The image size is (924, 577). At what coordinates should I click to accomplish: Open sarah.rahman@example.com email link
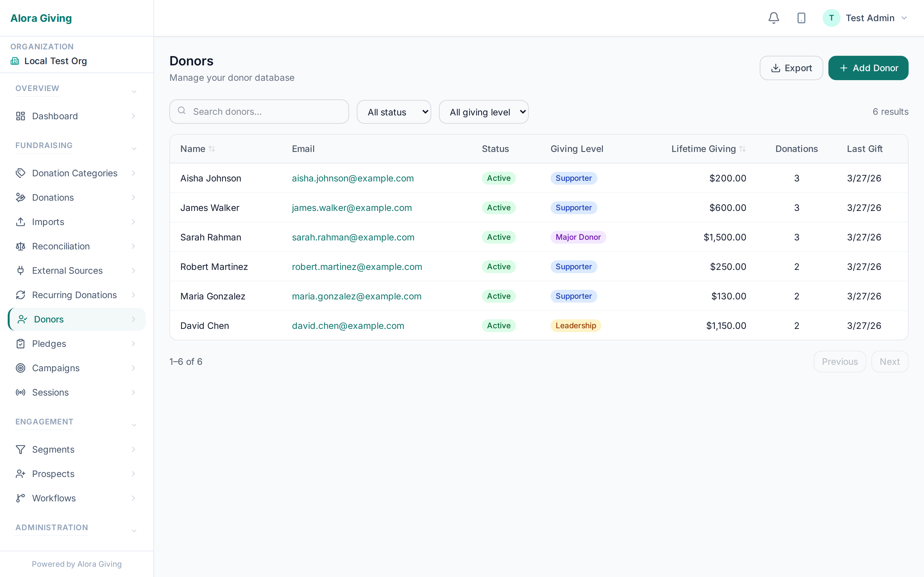pos(353,237)
